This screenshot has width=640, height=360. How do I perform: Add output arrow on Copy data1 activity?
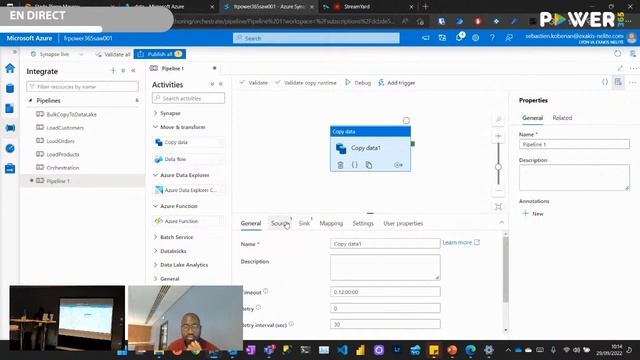pos(398,165)
